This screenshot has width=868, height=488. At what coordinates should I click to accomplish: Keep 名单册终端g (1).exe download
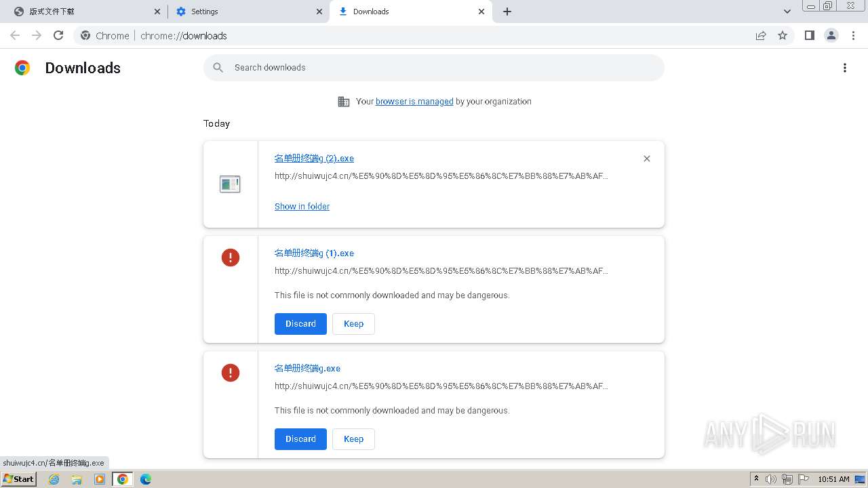[353, 324]
